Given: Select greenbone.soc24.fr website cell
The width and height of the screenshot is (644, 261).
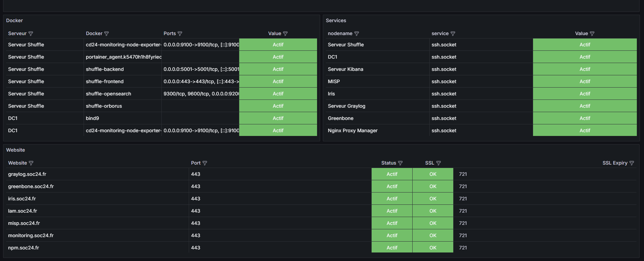Looking at the screenshot, I should (x=97, y=186).
